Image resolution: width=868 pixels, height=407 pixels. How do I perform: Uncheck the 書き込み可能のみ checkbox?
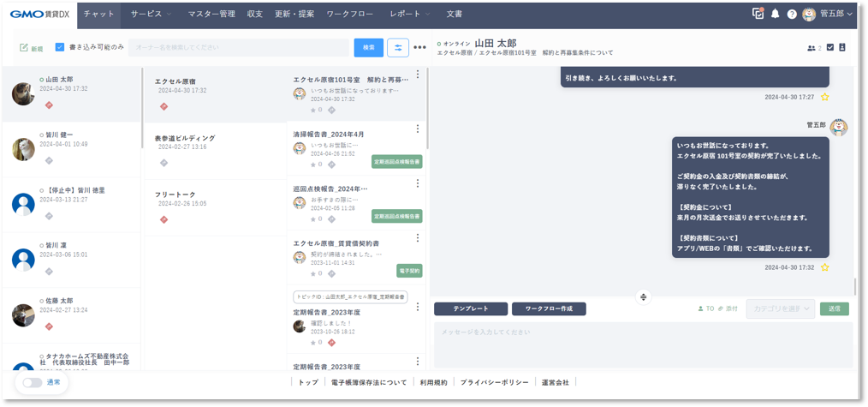click(x=60, y=47)
